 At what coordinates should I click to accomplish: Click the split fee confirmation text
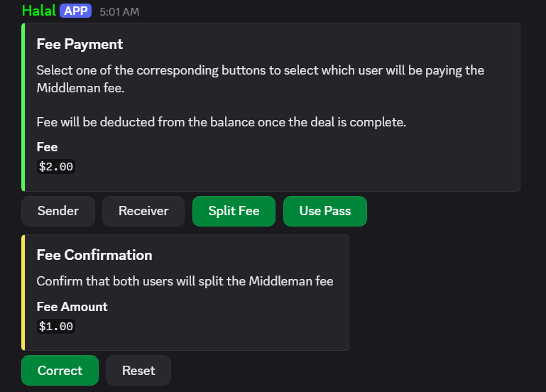(x=185, y=281)
